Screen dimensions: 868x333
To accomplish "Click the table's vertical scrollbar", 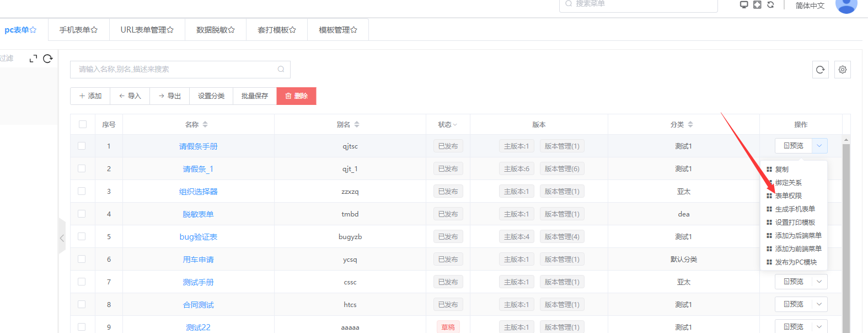I will point(845,232).
